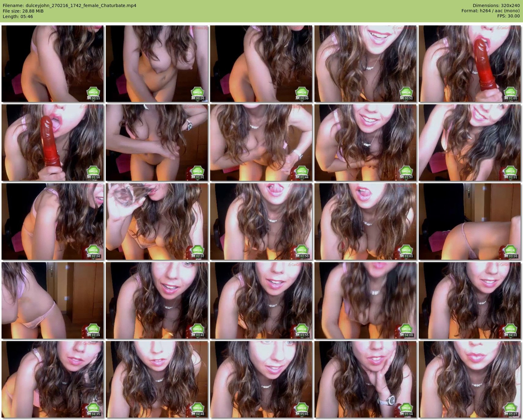The image size is (523, 420).
Task: Click the DMCA badge on the 01:31 frame
Action: 197,171
